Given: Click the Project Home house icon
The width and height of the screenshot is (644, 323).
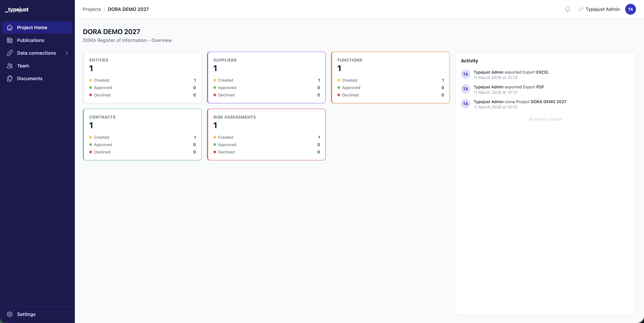Looking at the screenshot, I should [x=10, y=28].
